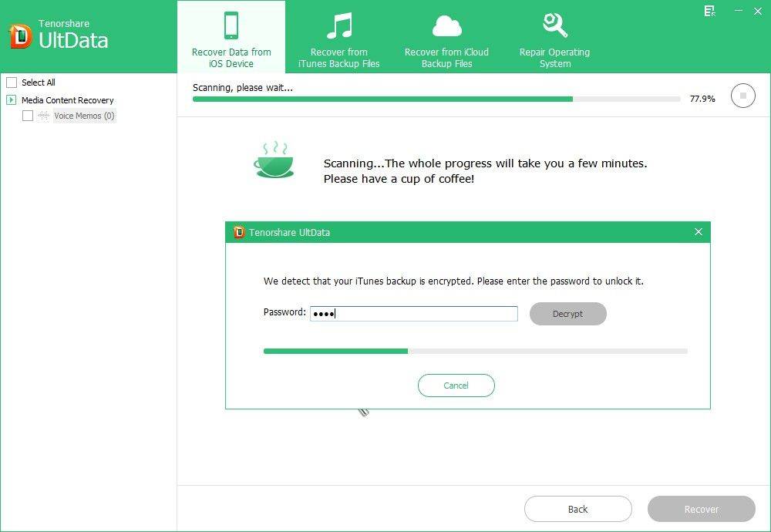Click the music note iTunes backup icon
Screen dimensions: 771x532
point(338,25)
